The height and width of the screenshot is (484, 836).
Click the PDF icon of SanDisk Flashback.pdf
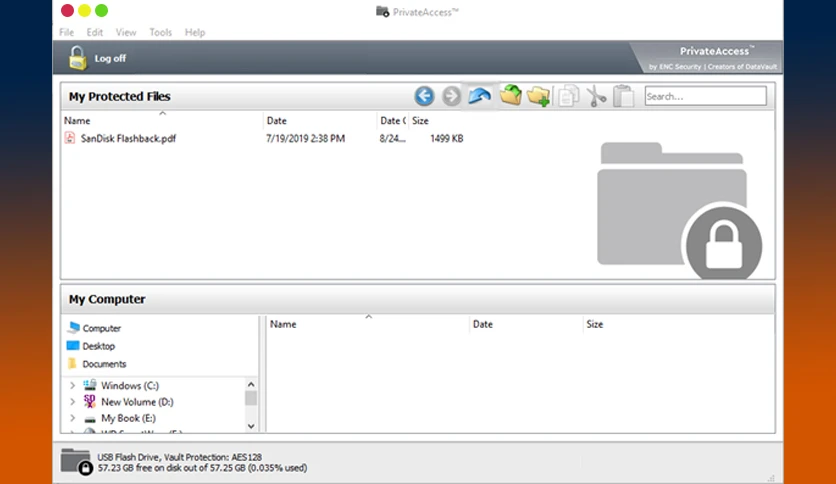pos(70,138)
